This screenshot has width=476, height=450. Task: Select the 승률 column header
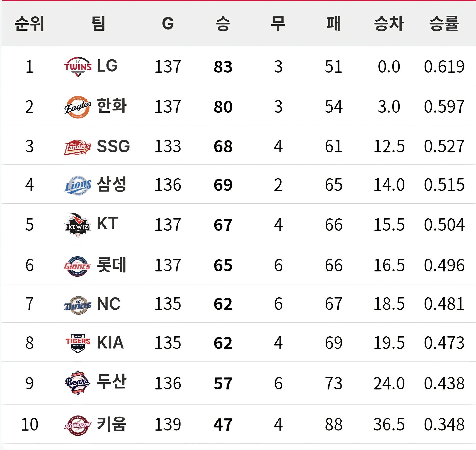444,24
